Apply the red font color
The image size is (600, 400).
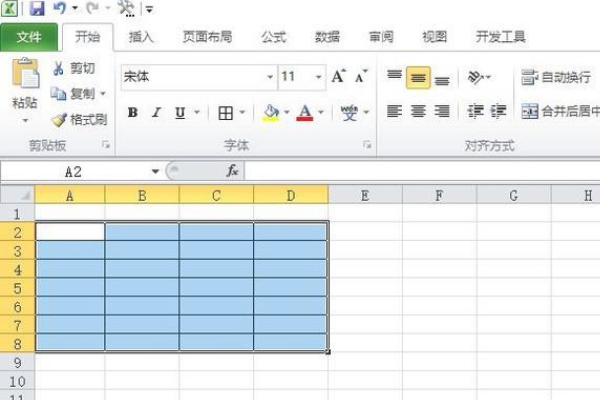(305, 113)
